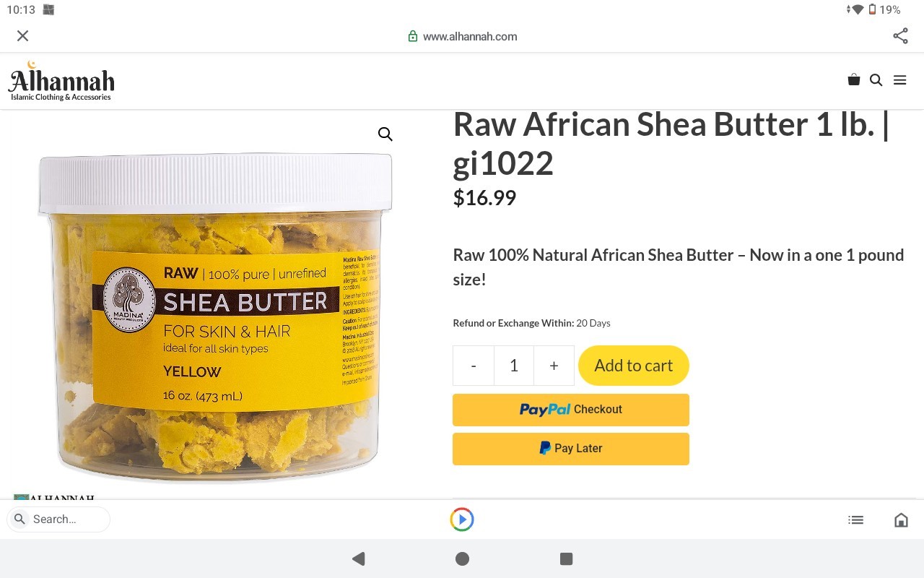Open the site search magnifier icon

click(x=876, y=79)
